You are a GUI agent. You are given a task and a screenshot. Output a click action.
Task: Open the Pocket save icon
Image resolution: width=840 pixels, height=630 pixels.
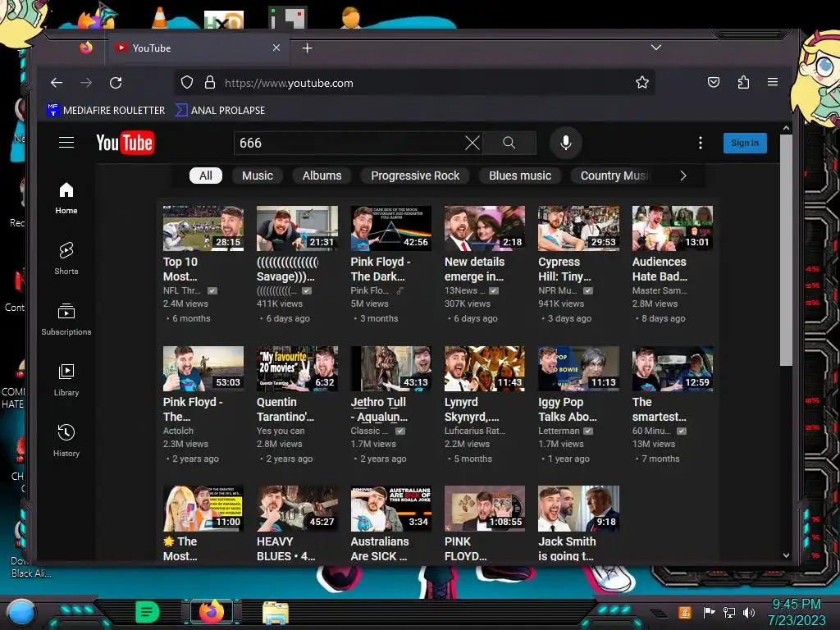coord(714,83)
